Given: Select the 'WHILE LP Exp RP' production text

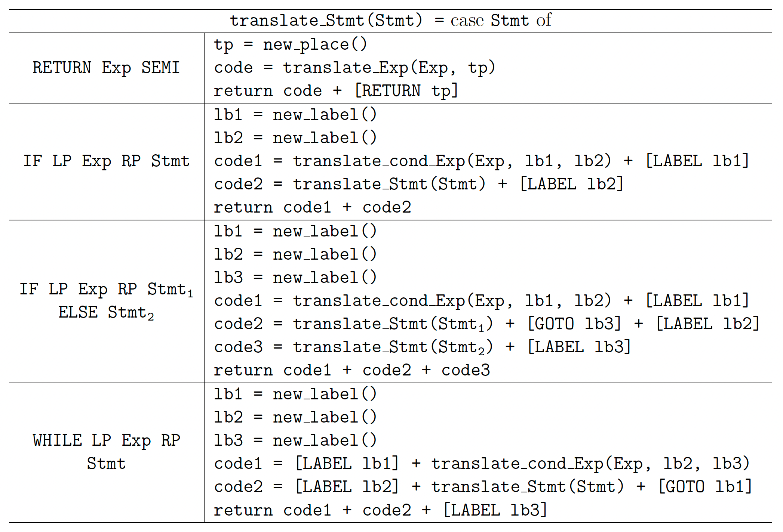Looking at the screenshot, I should [106, 440].
